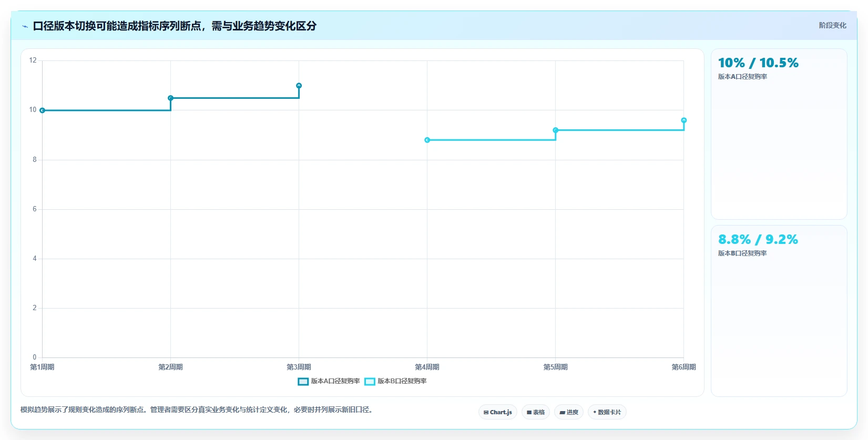868x440 pixels.
Task: Click the 版本B口径复购率 label in the stat card
Action: tap(742, 253)
